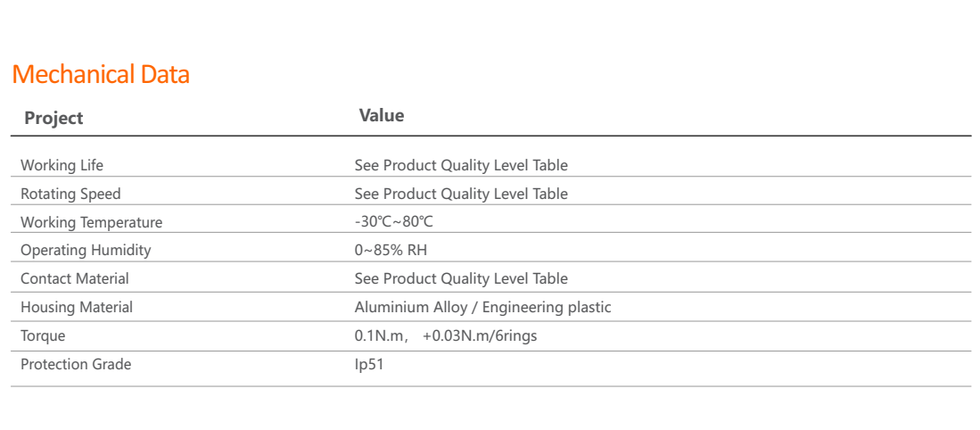Click the Working Life quality table reference
The width and height of the screenshot is (980, 430).
tap(461, 165)
